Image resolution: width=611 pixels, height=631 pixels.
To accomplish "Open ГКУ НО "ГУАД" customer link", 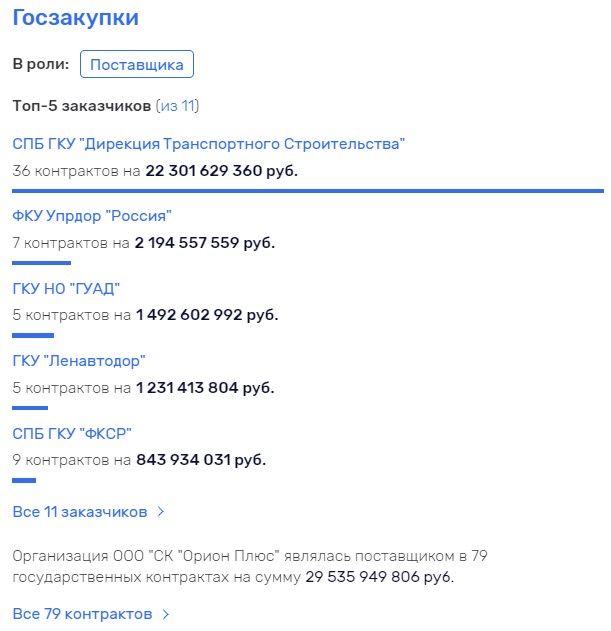I will click(66, 289).
